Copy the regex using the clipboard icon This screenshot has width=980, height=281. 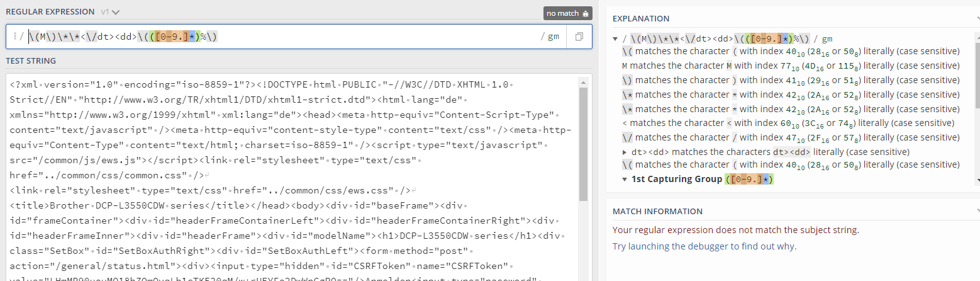pyautogui.click(x=579, y=37)
